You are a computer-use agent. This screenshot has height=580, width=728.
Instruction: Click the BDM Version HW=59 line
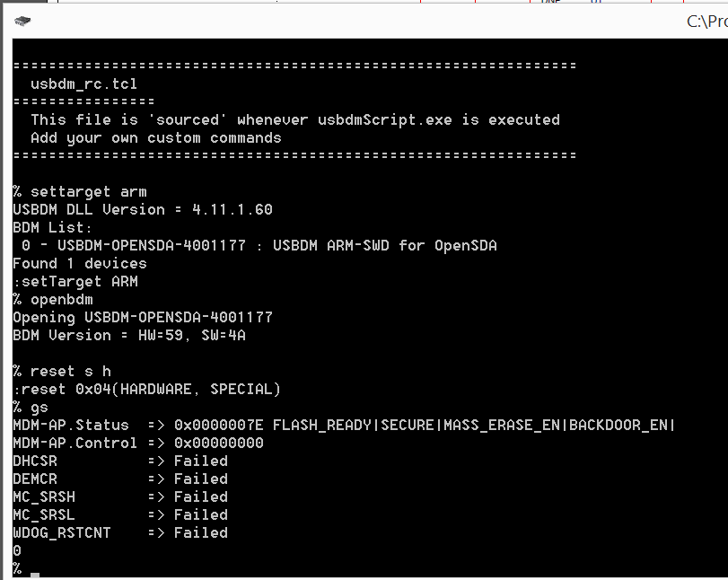click(128, 335)
